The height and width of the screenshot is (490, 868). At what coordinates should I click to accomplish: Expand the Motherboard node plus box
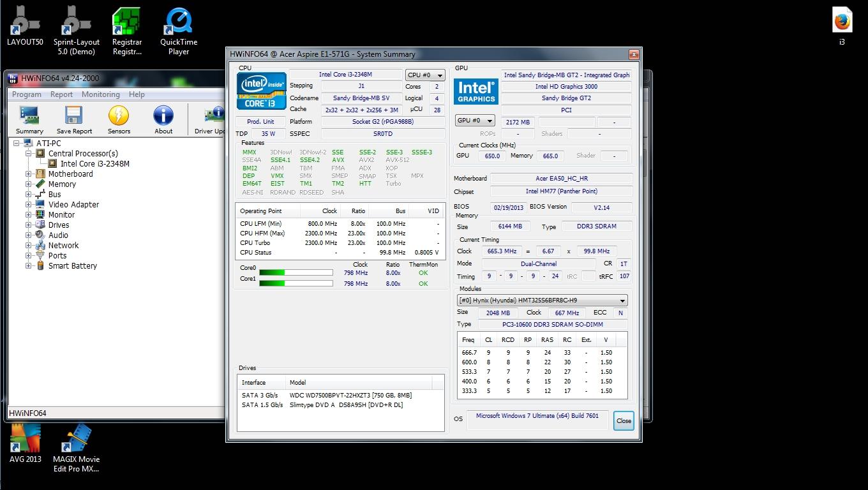[29, 174]
